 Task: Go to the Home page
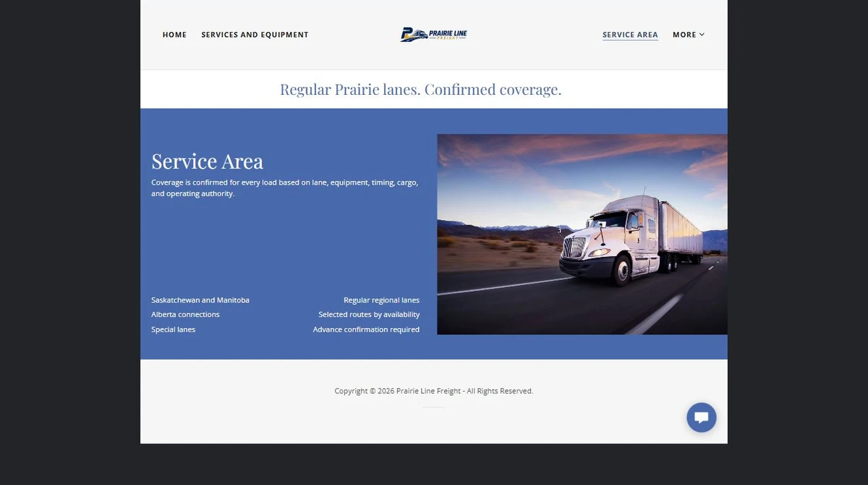(174, 35)
